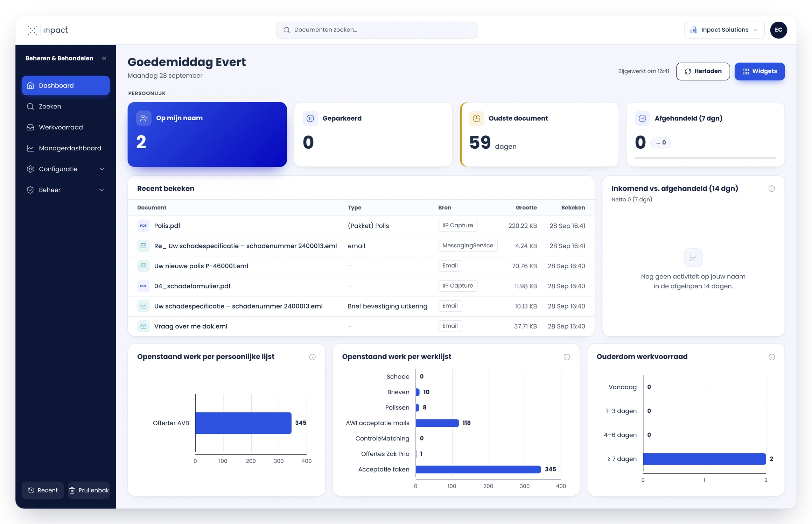Click the AWI acceptatie mails bar
This screenshot has width=812, height=524.
437,423
